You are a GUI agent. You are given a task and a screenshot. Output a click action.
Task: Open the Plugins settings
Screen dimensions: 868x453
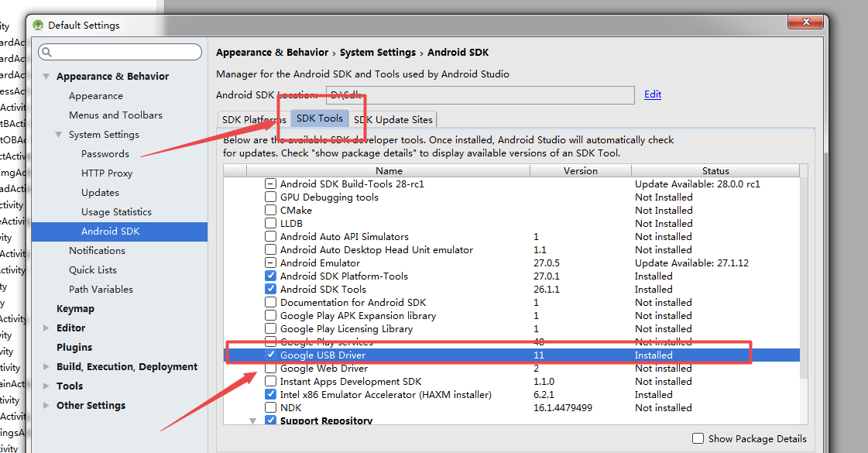[74, 348]
